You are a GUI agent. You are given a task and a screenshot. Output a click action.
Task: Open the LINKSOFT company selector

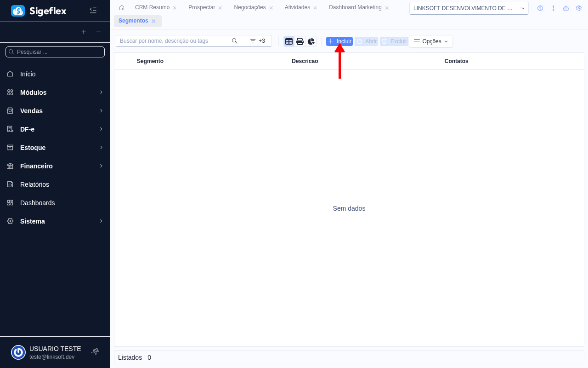469,8
